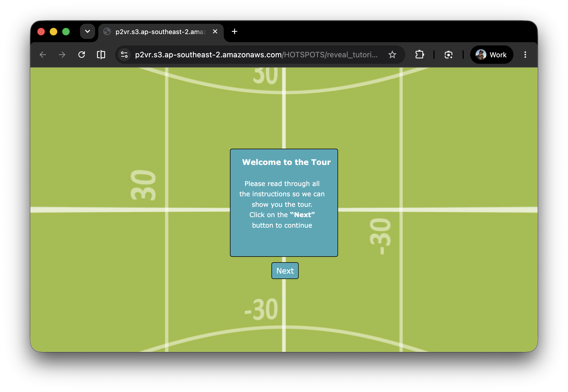Open the split view icon in toolbar
Screen dimensions: 568x392
pos(101,55)
